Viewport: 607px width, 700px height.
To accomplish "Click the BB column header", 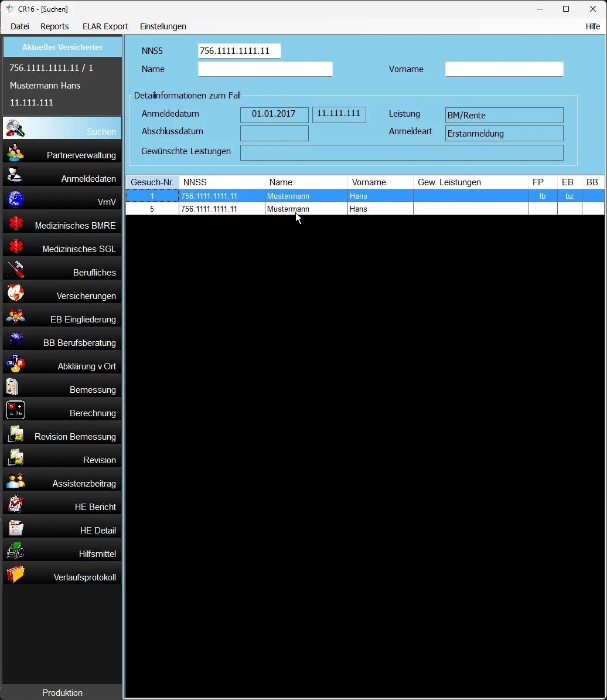I will pyautogui.click(x=593, y=182).
